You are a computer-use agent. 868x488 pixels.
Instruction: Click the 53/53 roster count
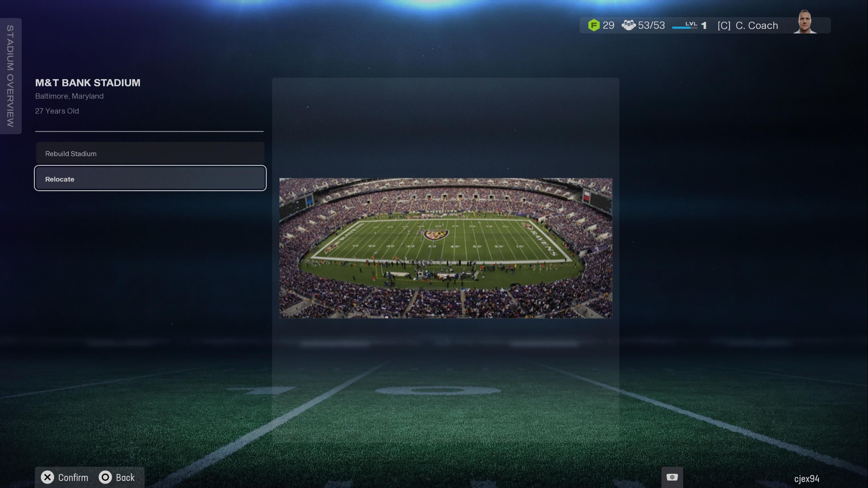(651, 25)
